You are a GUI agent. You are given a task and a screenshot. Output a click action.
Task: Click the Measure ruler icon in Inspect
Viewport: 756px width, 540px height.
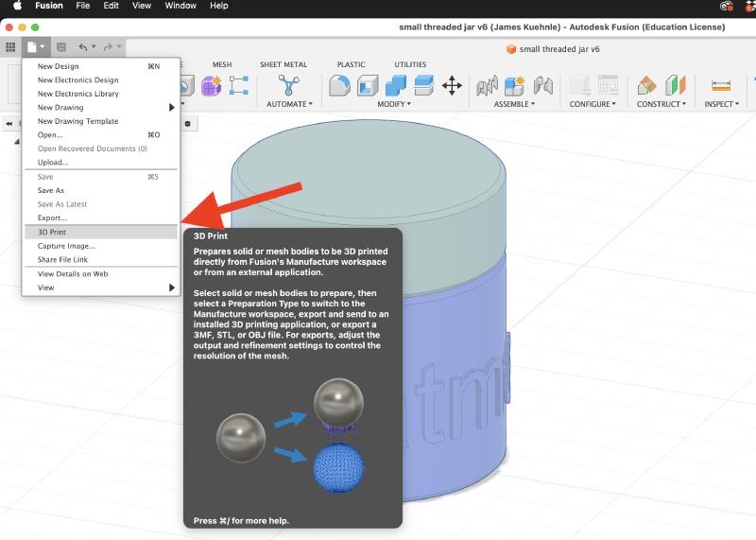(x=721, y=86)
